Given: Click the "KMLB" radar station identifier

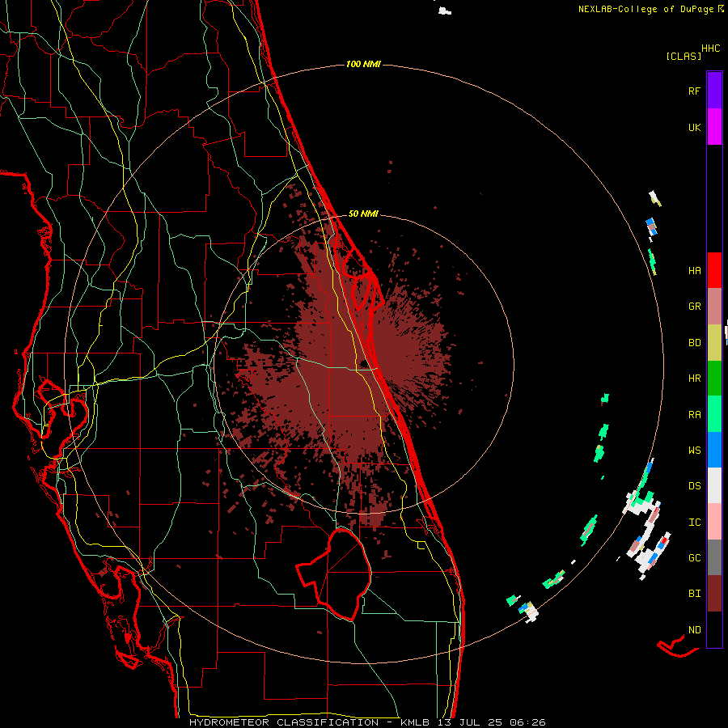Looking at the screenshot, I should [x=413, y=722].
